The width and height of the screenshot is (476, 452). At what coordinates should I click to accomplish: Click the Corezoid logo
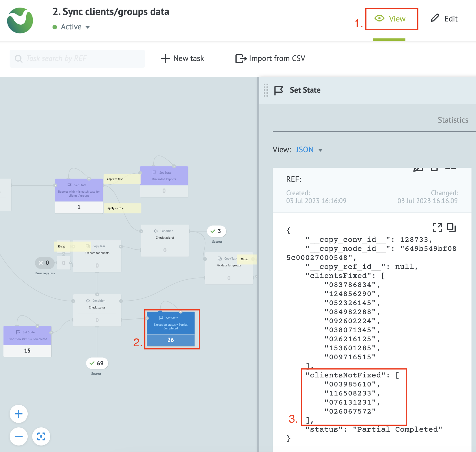point(20,20)
